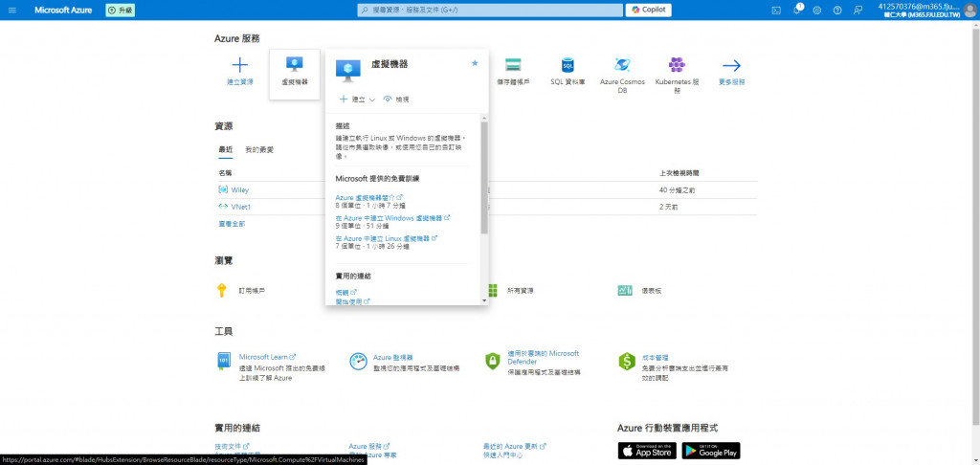
Task: Open 儲存體帳戶 storage accounts
Action: click(513, 71)
